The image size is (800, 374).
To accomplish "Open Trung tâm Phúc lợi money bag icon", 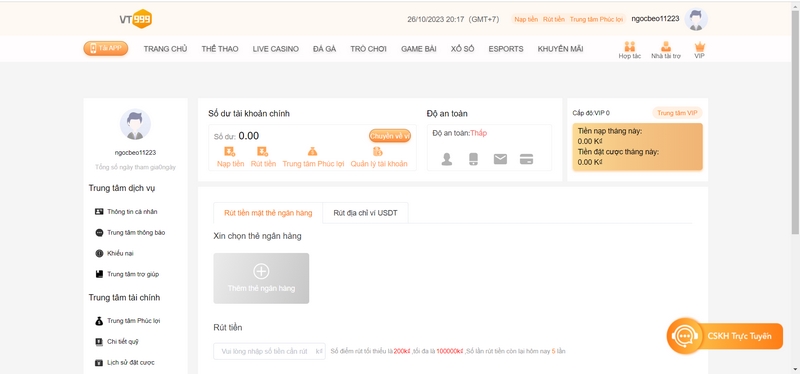I will [313, 152].
